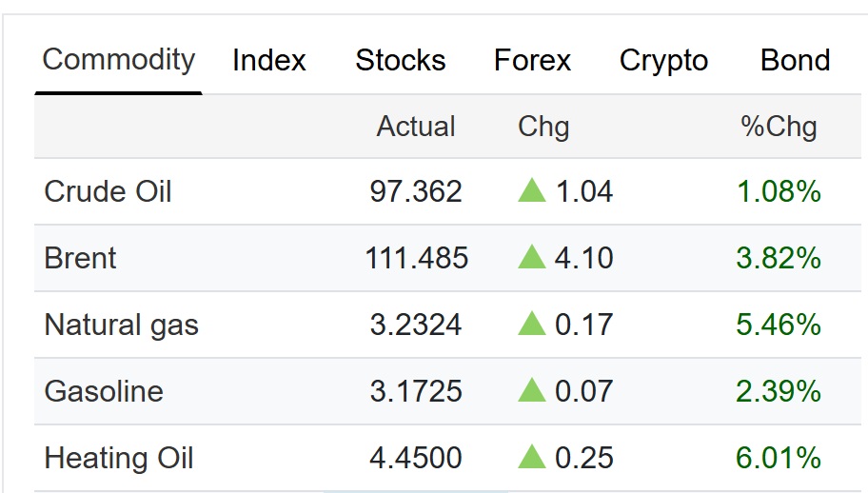Click Heating Oil percent change 6.01%
The height and width of the screenshot is (493, 868).
779,458
